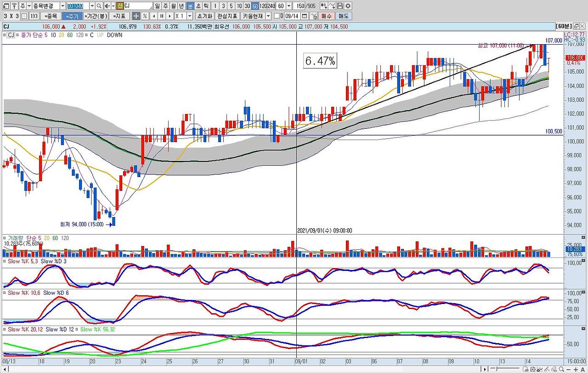Click the bottom chart analysis icon
Screen dimensions: 588x373
click(540, 369)
